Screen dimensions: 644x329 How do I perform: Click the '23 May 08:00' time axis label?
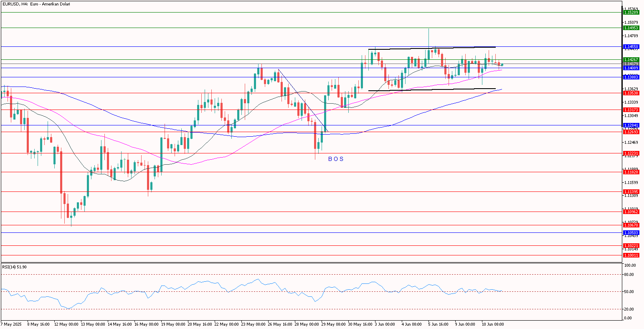[x=253, y=324]
